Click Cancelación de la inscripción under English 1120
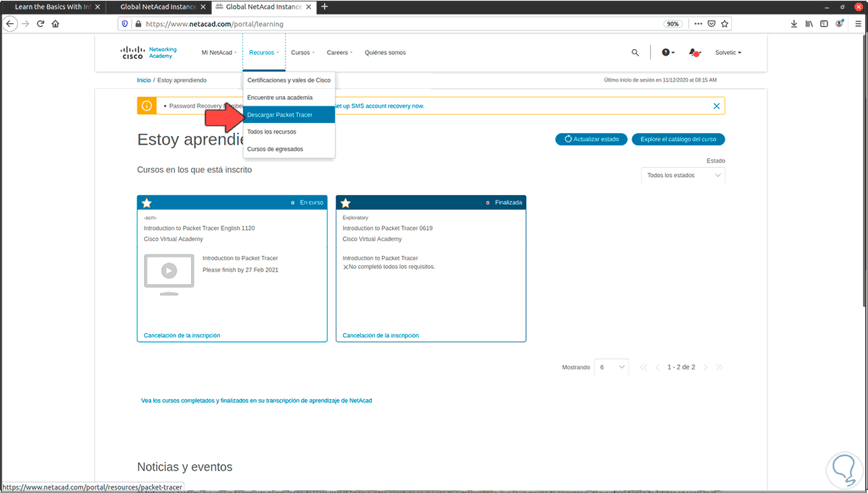The image size is (868, 493). [182, 335]
